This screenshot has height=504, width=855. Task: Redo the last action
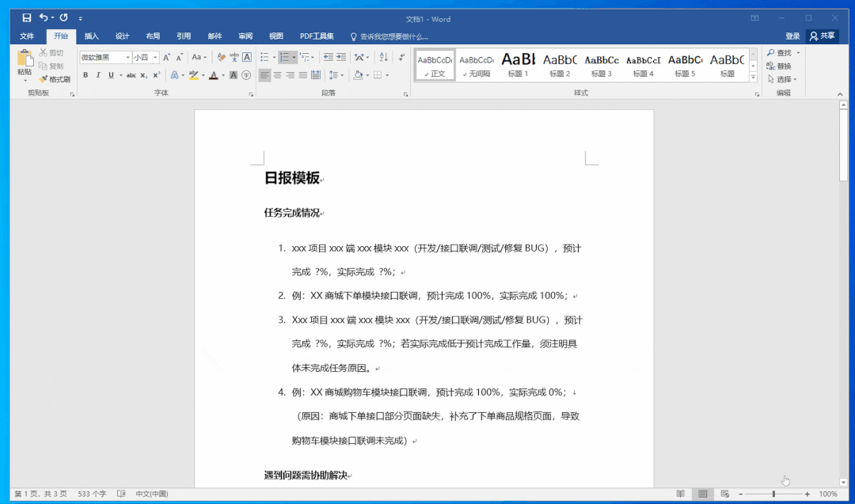64,18
